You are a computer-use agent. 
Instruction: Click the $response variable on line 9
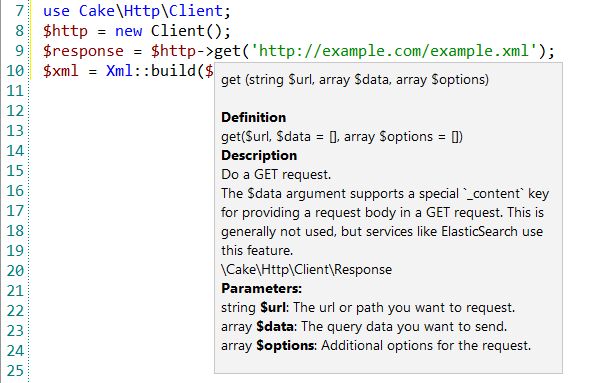point(83,51)
